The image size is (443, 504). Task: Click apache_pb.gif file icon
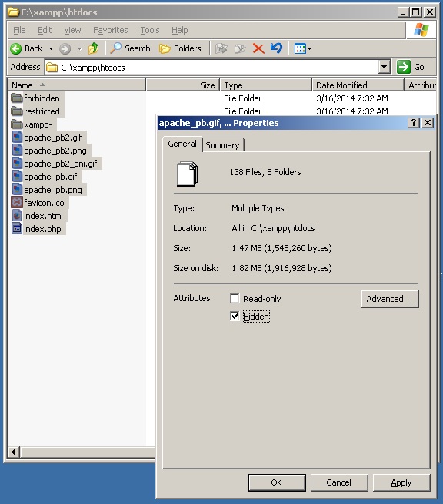tap(17, 177)
